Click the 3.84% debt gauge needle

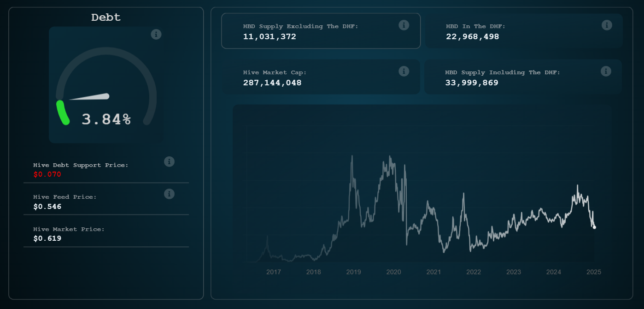[x=89, y=97]
